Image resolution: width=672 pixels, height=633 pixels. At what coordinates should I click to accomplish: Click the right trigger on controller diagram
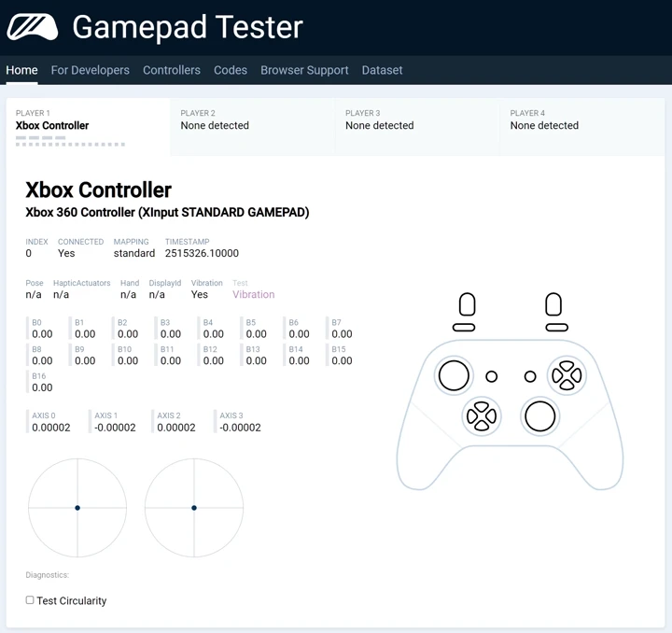click(553, 304)
